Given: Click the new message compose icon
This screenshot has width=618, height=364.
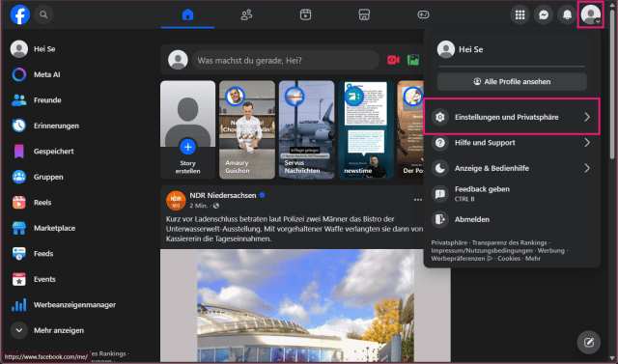Looking at the screenshot, I should [x=588, y=342].
